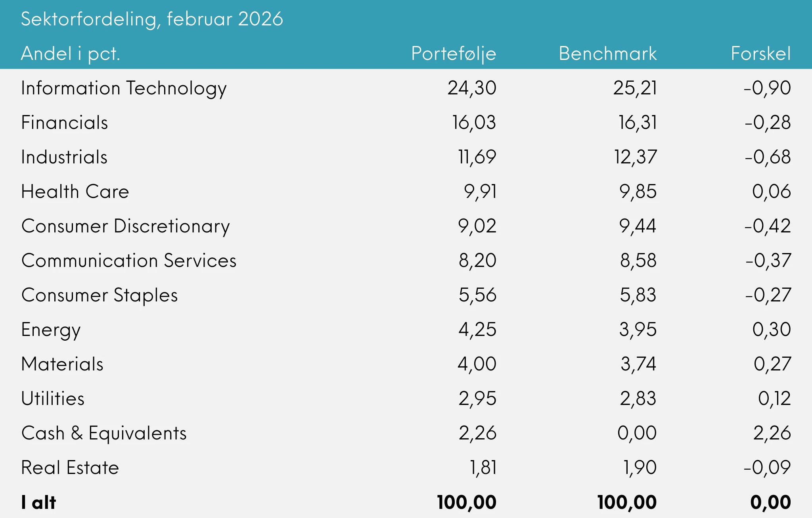Select the 'Industrials' row label

tap(64, 157)
